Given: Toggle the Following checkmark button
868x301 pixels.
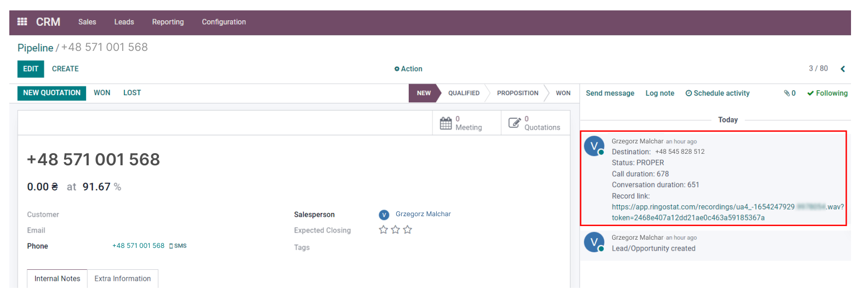Looking at the screenshot, I should [827, 94].
